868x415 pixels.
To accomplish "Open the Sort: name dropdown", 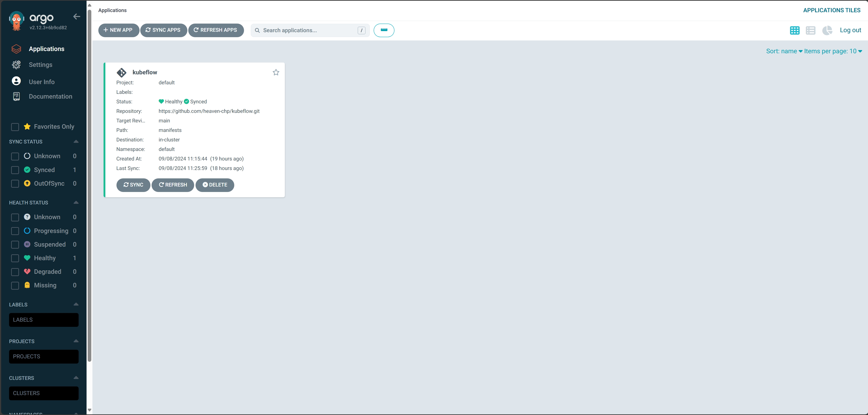I will point(784,51).
